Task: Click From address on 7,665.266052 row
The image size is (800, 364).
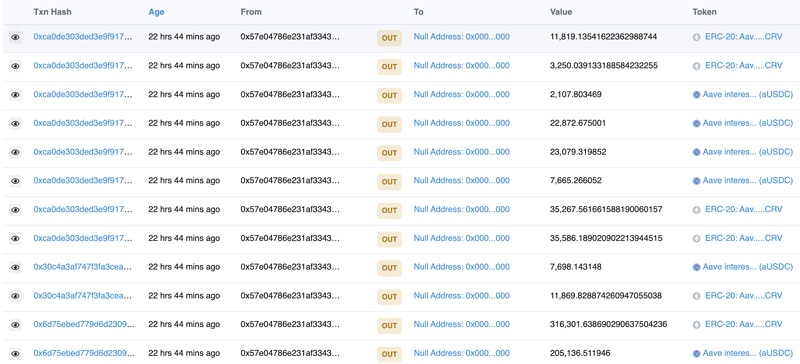Action: [290, 180]
